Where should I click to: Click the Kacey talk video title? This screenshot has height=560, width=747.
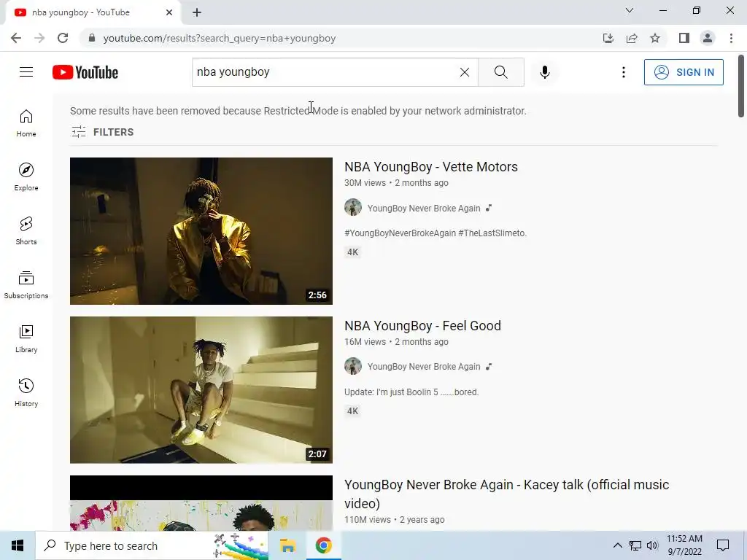(x=506, y=494)
